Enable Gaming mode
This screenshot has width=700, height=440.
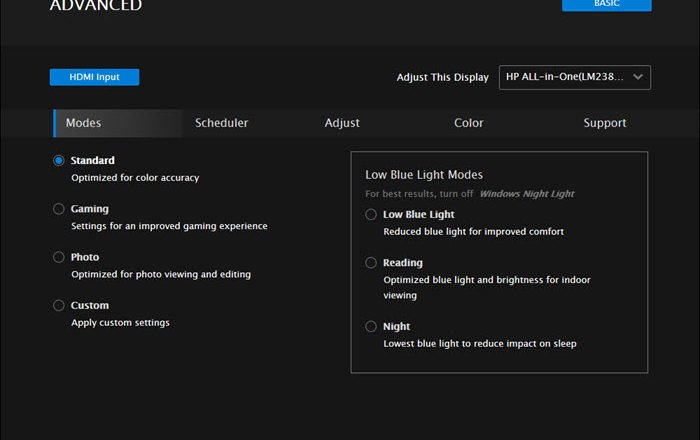(59, 209)
